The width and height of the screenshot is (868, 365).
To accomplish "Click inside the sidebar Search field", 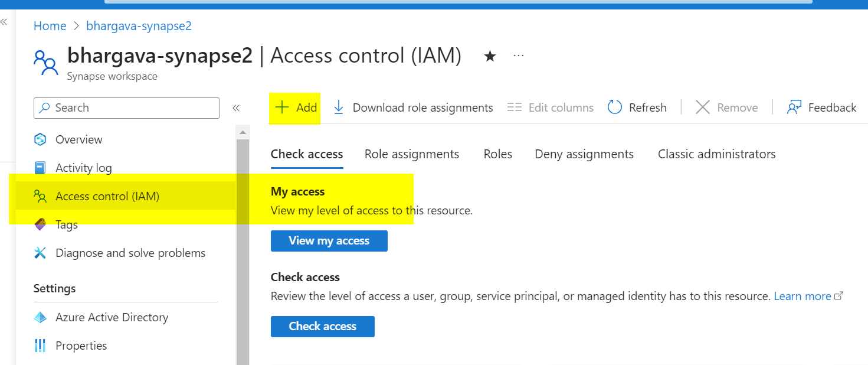I will [126, 107].
